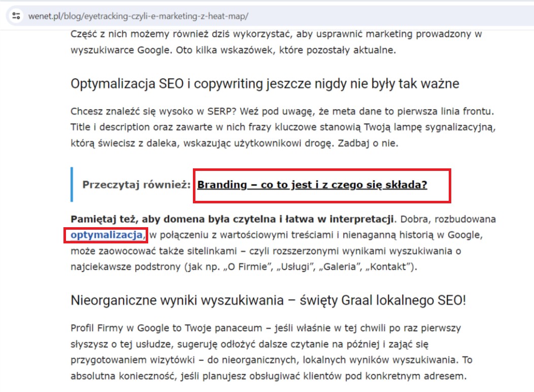Viewport: 534px width, 392px height.
Task: Click the line starting Część z nich możemy
Action: click(276, 34)
